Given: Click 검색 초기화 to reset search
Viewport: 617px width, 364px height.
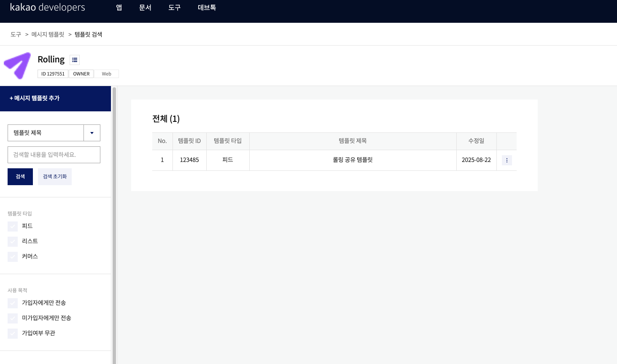Looking at the screenshot, I should [54, 176].
